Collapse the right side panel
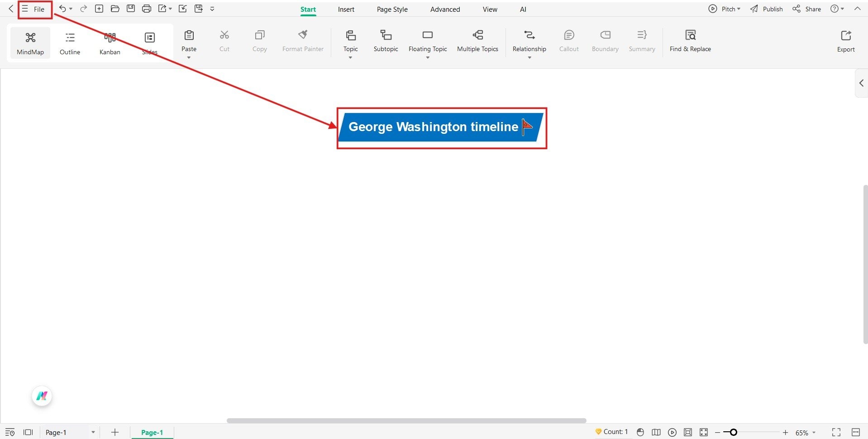This screenshot has width=868, height=439. [x=861, y=83]
